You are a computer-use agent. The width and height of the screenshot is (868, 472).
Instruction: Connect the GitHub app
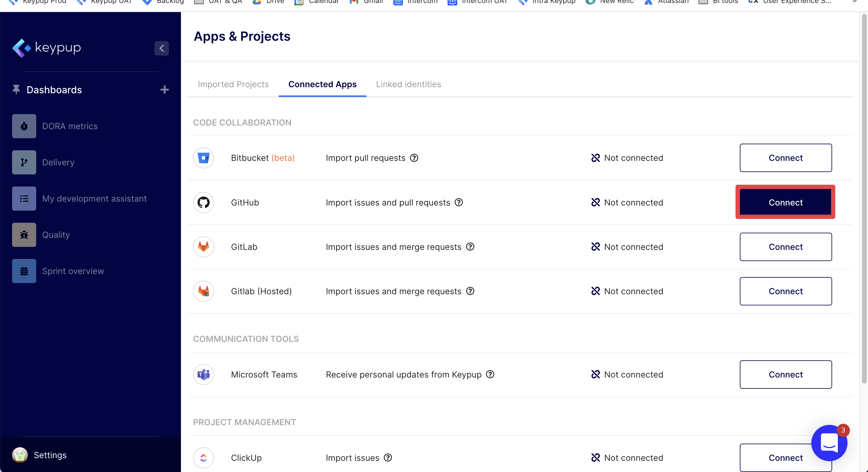point(785,202)
